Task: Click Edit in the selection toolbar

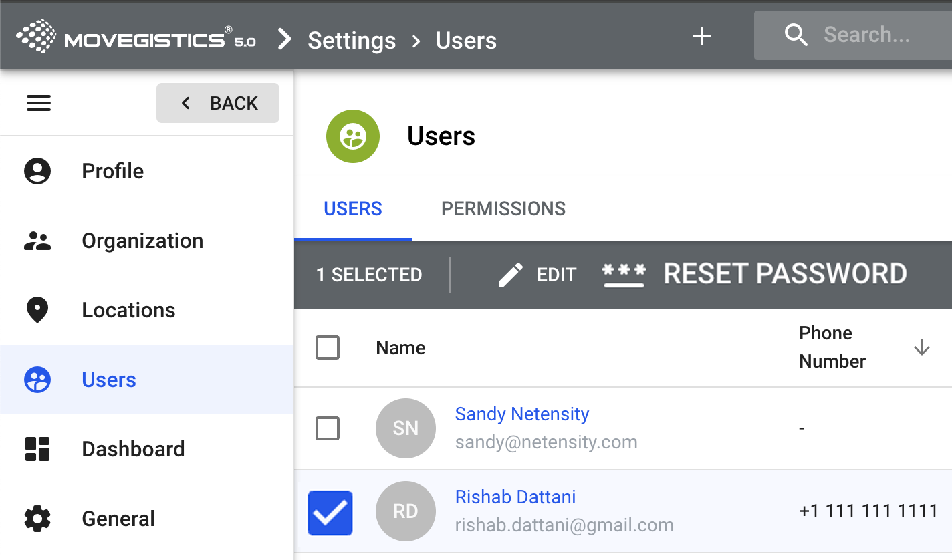Action: (x=538, y=275)
